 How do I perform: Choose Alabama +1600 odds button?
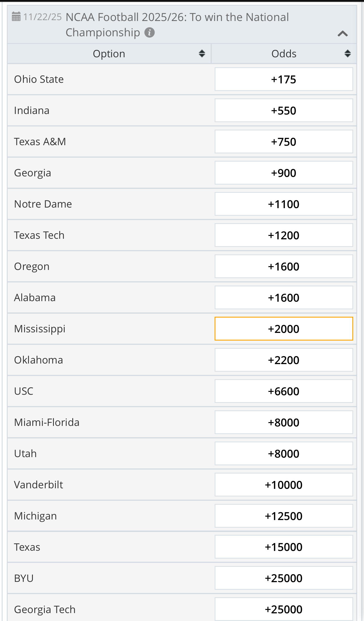point(283,298)
